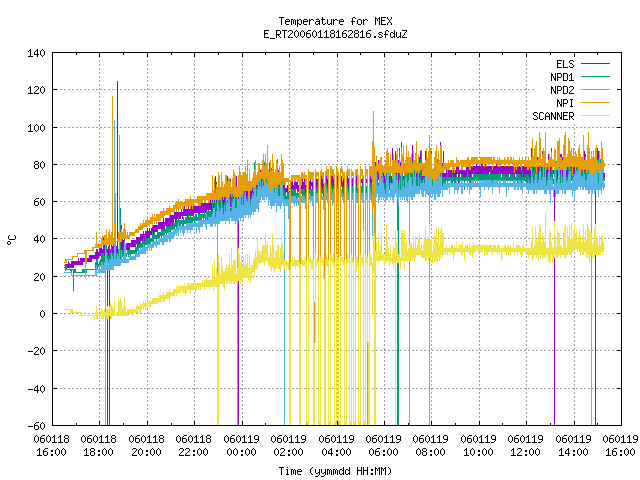Viewport: 640px width, 480px height.
Task: Click the 0 y-axis tick label
Action: [42, 314]
